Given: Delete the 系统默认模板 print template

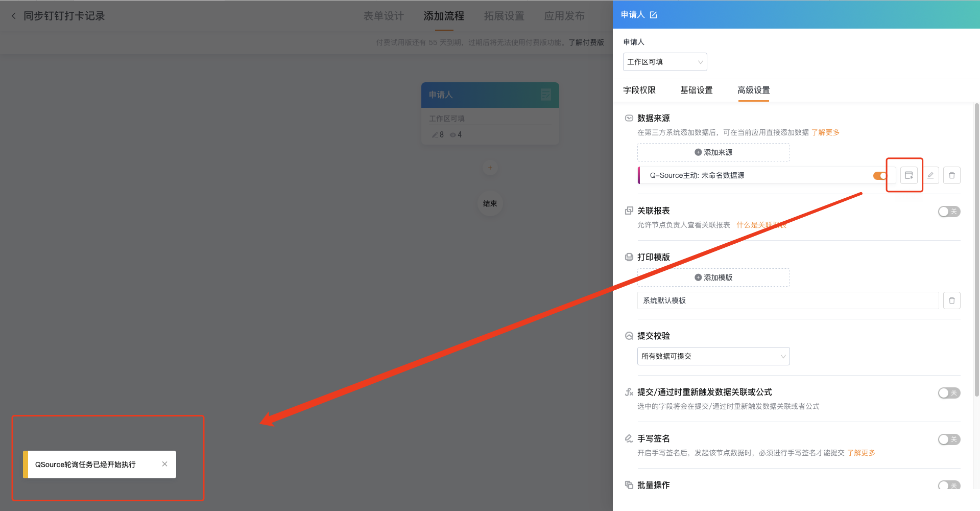Looking at the screenshot, I should point(952,300).
